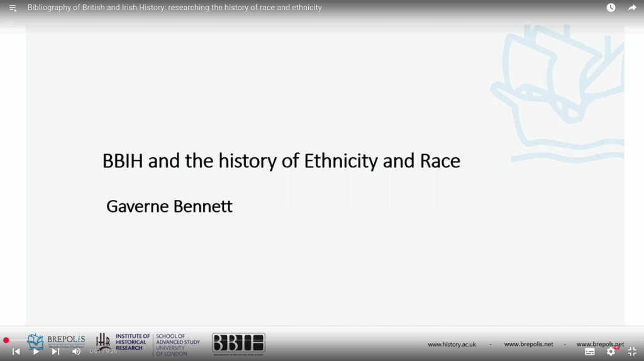The width and height of the screenshot is (644, 361).
Task: Toggle subtitles/closed captions
Action: coord(589,352)
